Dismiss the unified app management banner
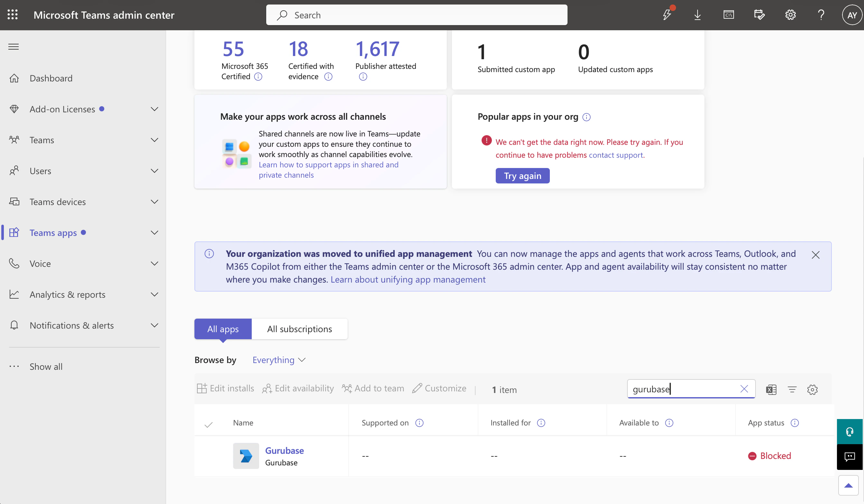Viewport: 864px width, 504px height. coord(816,255)
